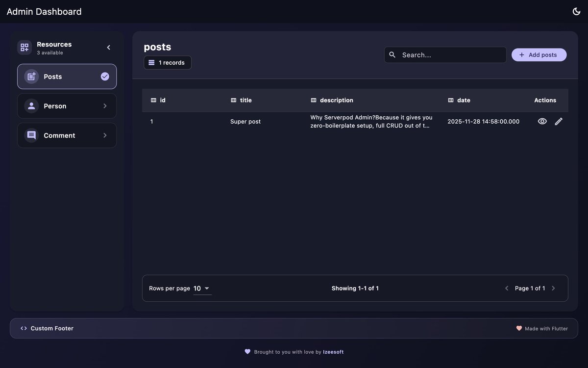This screenshot has height=368, width=588.
Task: Collapse the Resources sidebar chevron
Action: 109,47
